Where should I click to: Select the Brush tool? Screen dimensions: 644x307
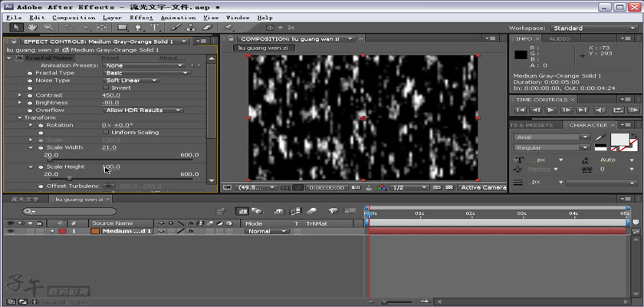[x=176, y=28]
